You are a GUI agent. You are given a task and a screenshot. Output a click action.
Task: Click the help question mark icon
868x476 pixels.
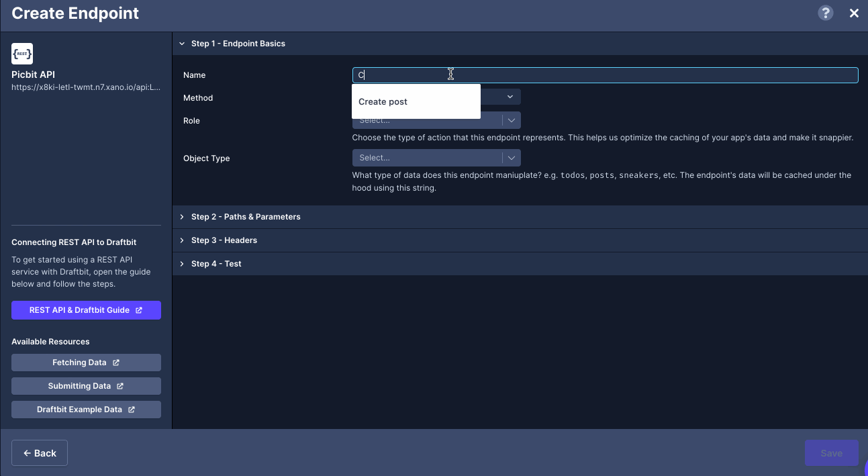(825, 13)
